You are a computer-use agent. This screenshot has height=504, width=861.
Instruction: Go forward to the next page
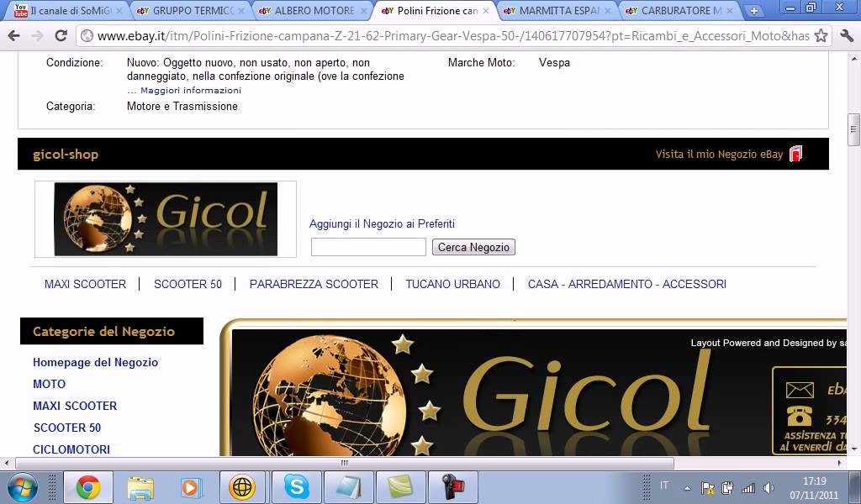click(37, 36)
